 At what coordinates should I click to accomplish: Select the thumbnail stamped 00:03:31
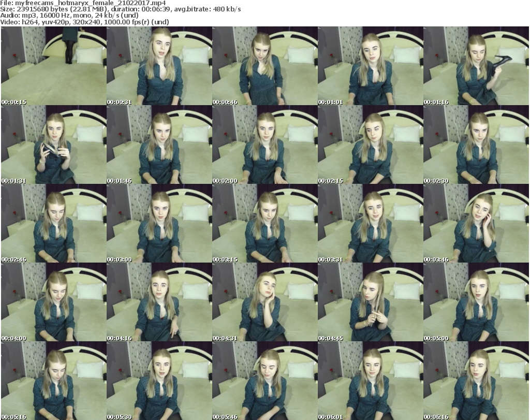pyautogui.click(x=371, y=224)
